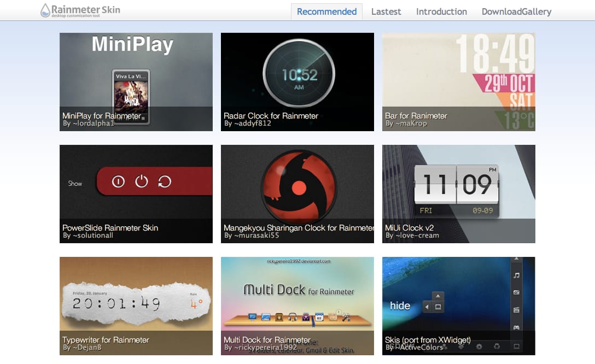
Task: Open the 'Multi Dock for Rainmeter' title link
Action: click(x=267, y=340)
